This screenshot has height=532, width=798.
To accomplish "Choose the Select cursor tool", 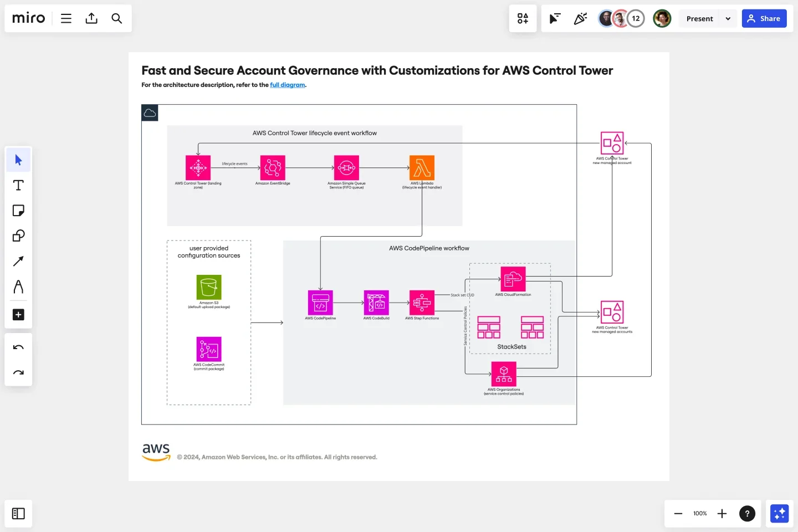I will [18, 160].
